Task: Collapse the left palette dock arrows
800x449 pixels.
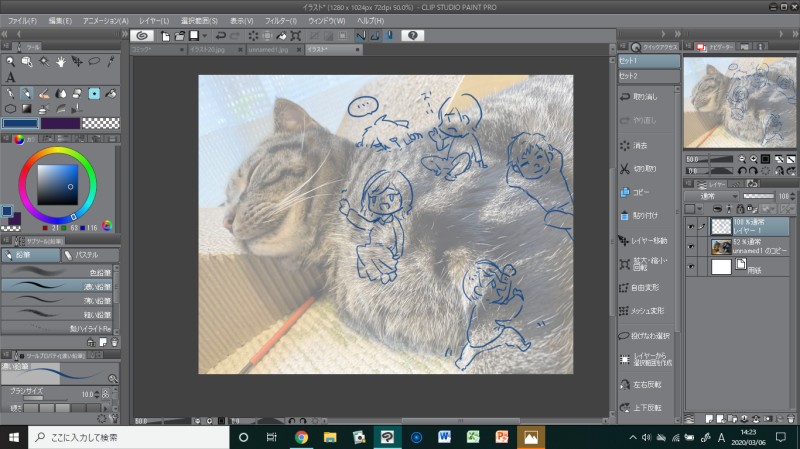Action: point(5,34)
